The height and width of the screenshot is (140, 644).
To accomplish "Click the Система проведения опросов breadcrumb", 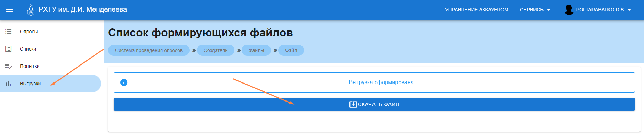I will [x=148, y=50].
